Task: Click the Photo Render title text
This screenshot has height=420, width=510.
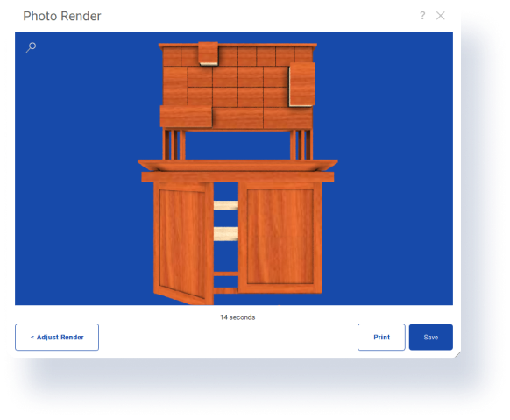Action: coord(62,16)
